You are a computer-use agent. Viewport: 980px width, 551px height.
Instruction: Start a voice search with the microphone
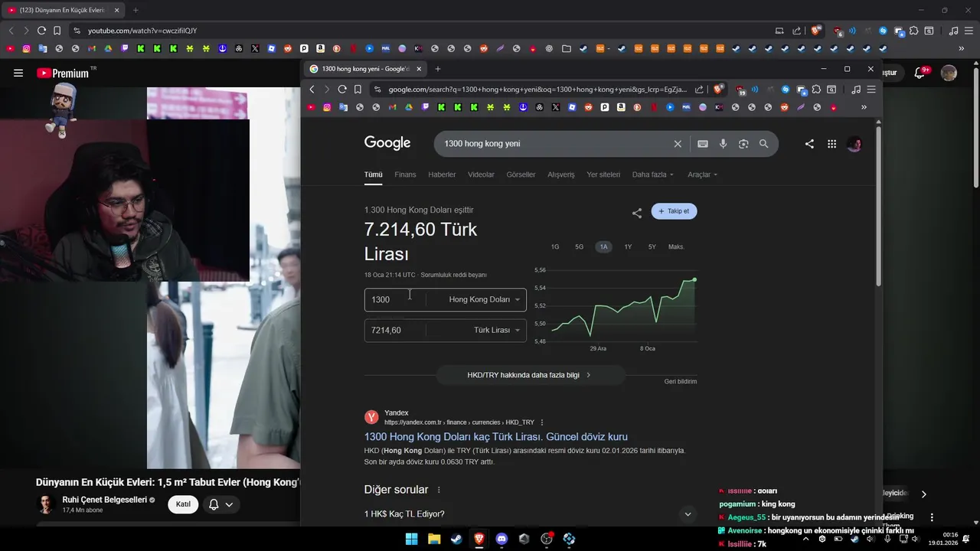click(723, 144)
